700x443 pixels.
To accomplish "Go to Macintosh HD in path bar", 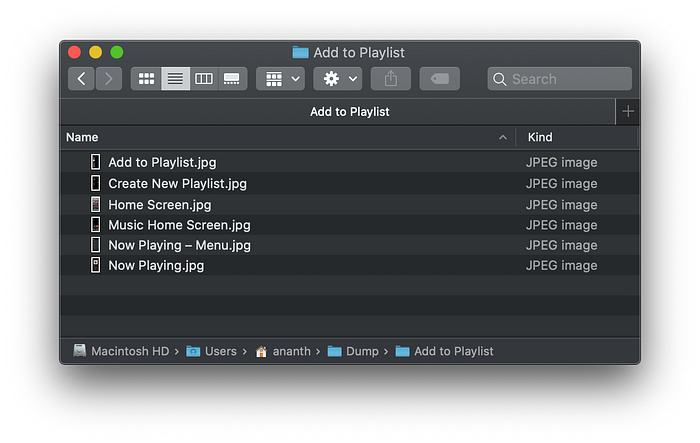I will tap(121, 351).
